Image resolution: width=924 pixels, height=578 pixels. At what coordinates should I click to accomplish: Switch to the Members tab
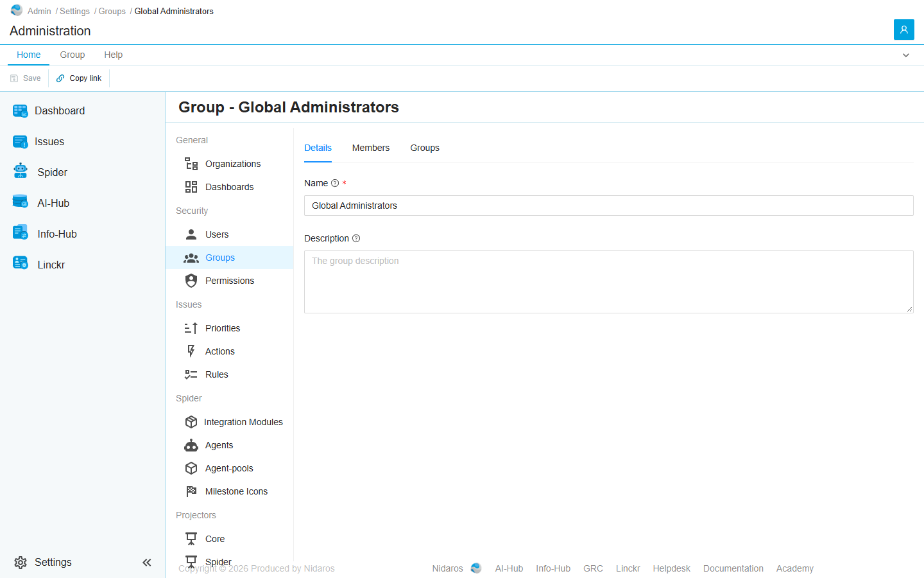[371, 148]
